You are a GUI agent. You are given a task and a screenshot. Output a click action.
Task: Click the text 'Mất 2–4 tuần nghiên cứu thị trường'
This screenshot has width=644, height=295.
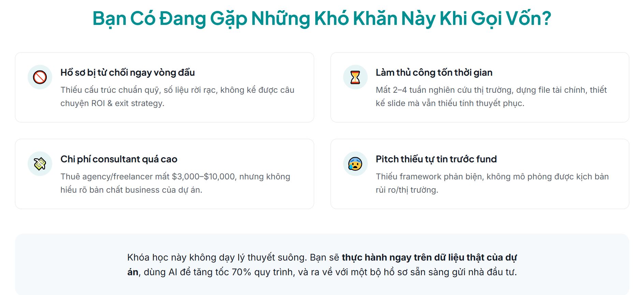click(x=444, y=90)
